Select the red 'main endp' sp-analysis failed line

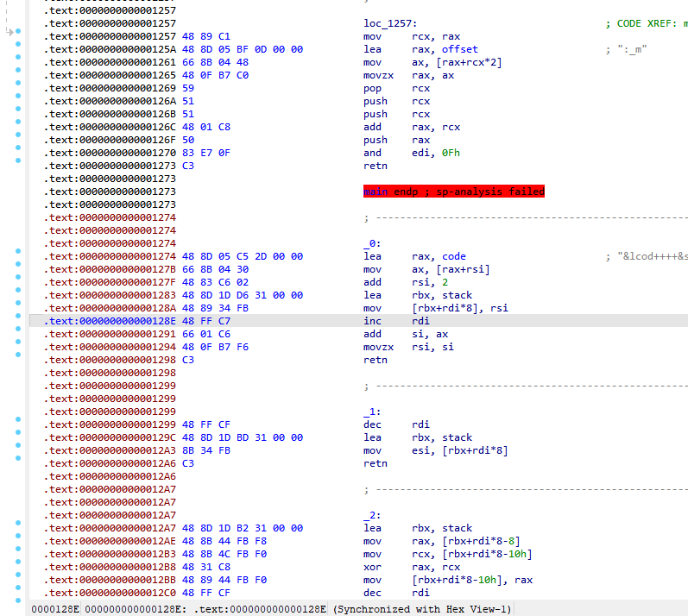453,192
